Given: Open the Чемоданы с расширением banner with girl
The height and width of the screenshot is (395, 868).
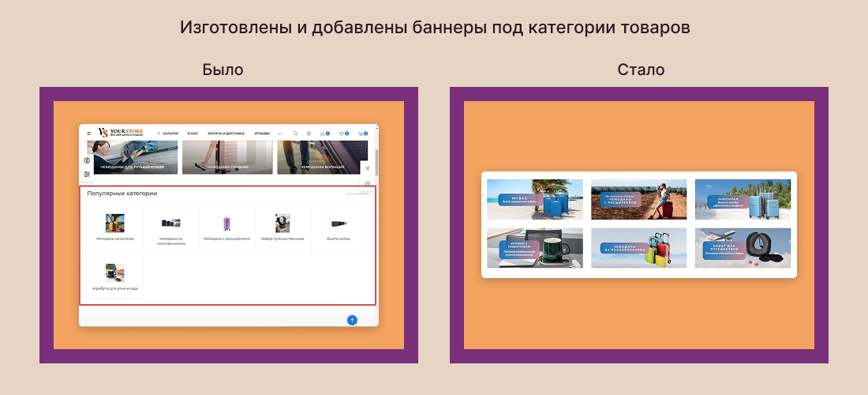Looking at the screenshot, I should 639,199.
